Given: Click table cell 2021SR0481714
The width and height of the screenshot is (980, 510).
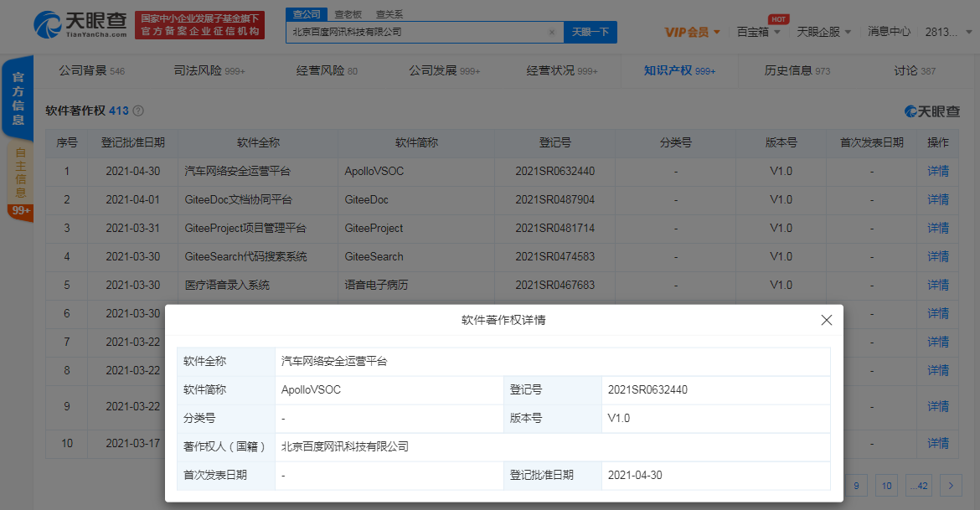Looking at the screenshot, I should pyautogui.click(x=555, y=228).
